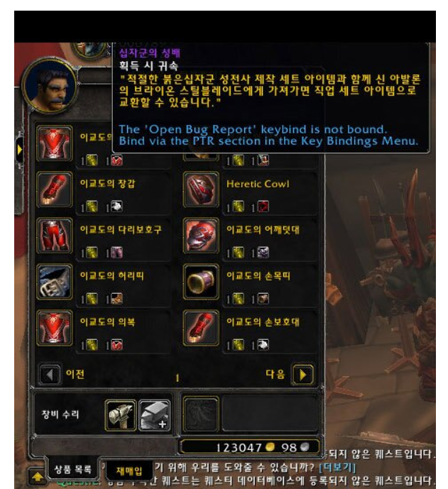Click the 이교도의 의복 robe icon
448x489 pixels.
point(54,328)
